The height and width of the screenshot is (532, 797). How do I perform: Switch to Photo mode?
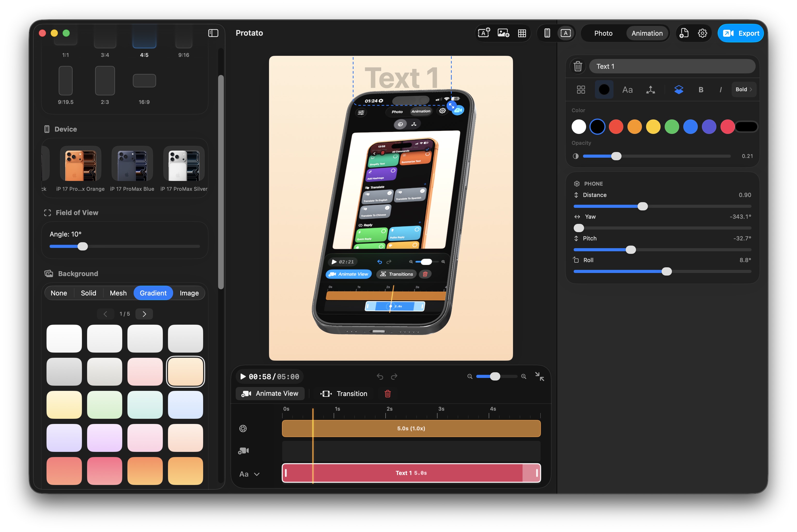tap(603, 33)
